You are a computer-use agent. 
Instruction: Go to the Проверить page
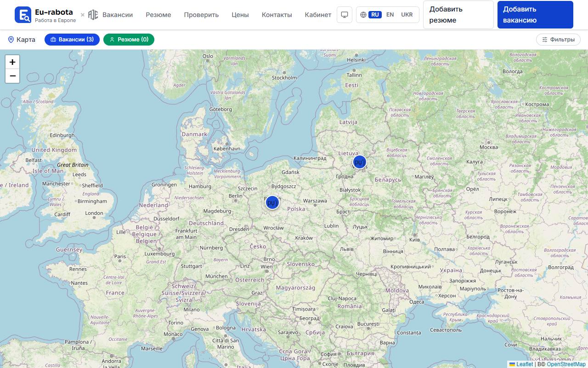[x=201, y=15]
